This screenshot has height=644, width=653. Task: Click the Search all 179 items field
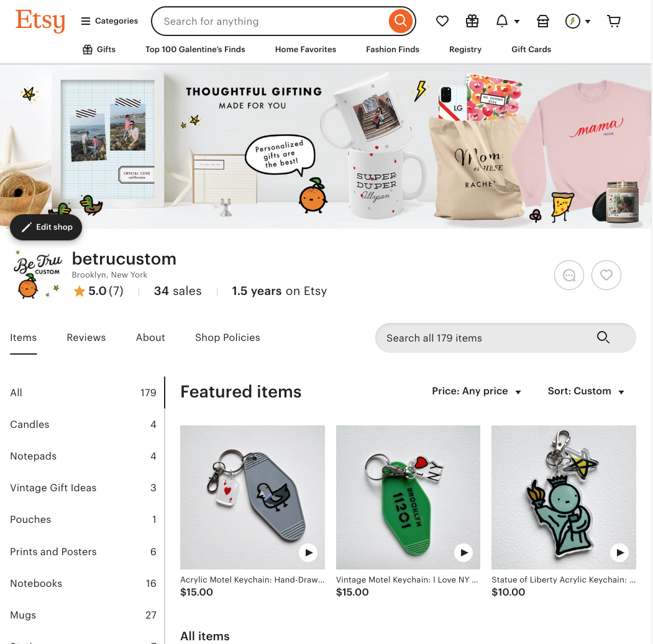[506, 338]
